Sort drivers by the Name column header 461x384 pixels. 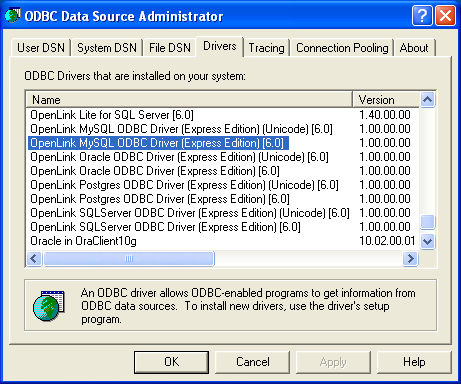click(x=189, y=100)
